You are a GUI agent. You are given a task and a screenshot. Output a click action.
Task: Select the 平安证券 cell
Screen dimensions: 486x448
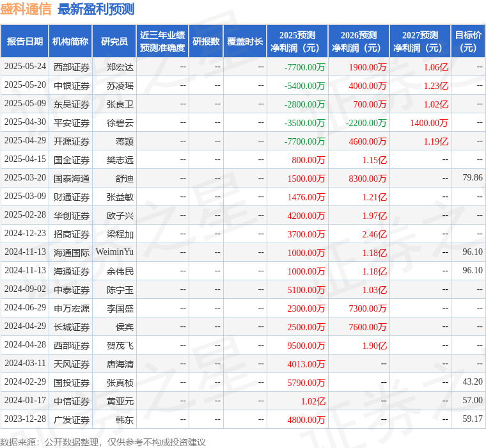(72, 123)
